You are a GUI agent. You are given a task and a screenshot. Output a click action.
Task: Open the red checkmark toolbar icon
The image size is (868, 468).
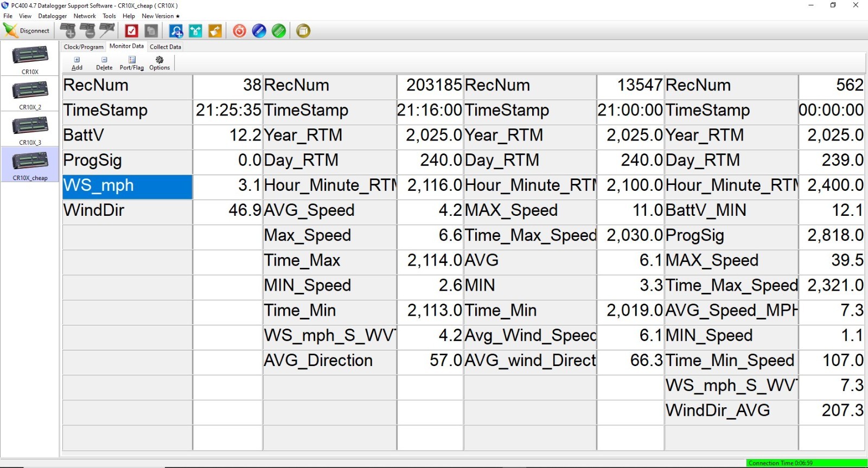(132, 31)
